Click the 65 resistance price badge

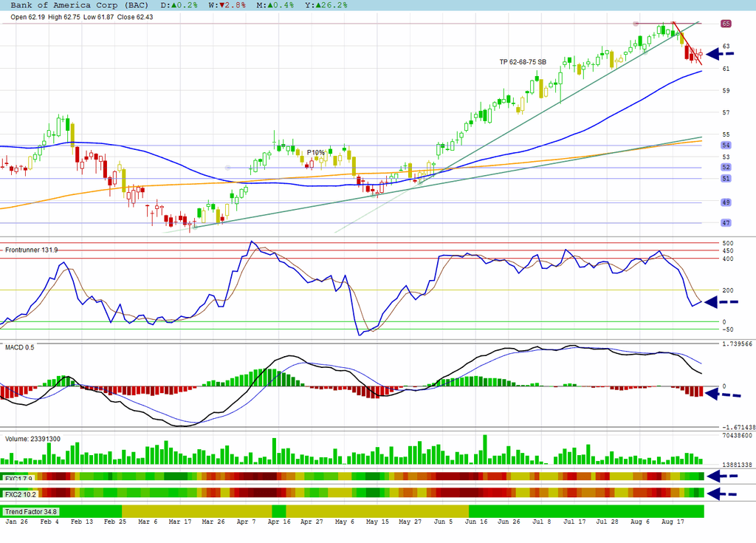pyautogui.click(x=726, y=24)
